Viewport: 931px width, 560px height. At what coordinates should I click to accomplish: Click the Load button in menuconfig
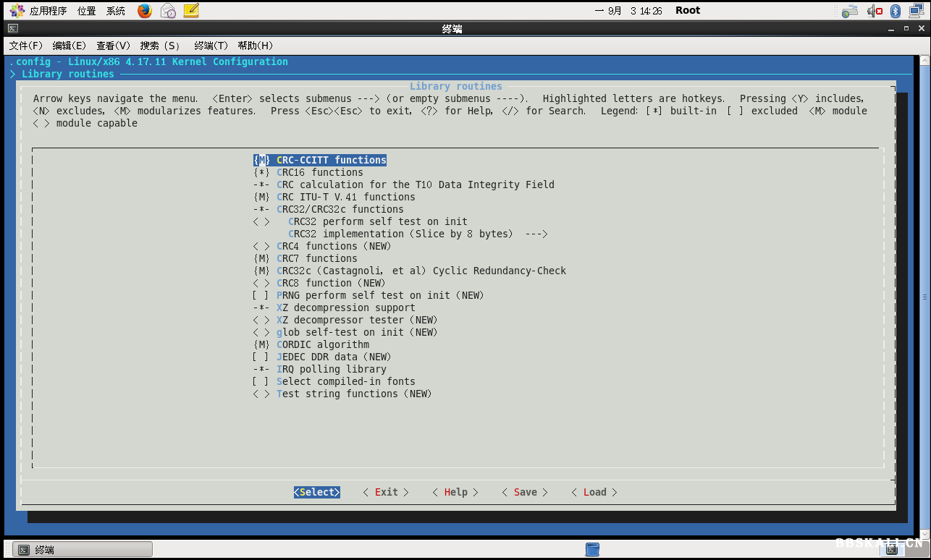[x=594, y=492]
